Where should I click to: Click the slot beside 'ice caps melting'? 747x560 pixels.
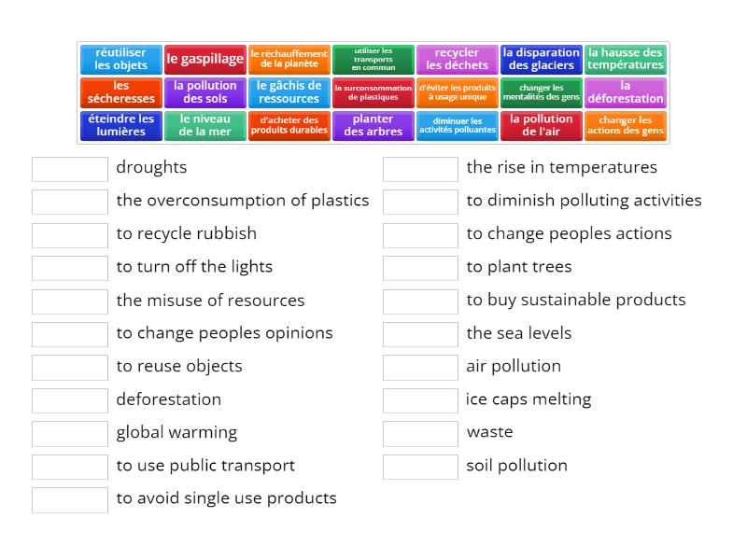[420, 400]
